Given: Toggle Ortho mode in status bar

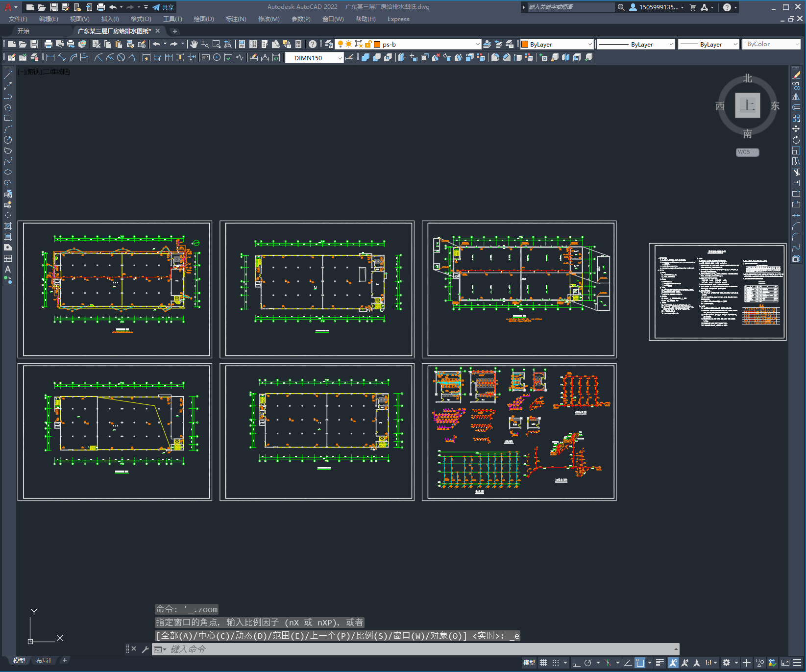Looking at the screenshot, I should tap(576, 663).
